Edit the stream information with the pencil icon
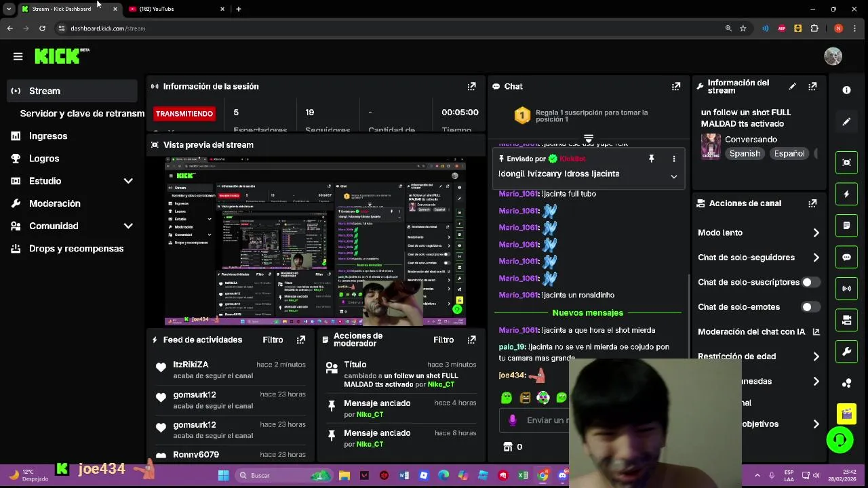Viewport: 868px width, 488px height. coord(792,87)
